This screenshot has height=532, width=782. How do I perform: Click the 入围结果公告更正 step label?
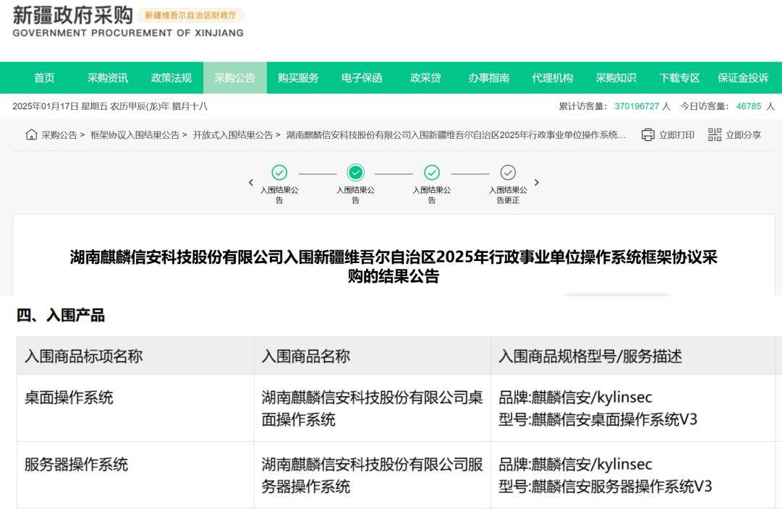click(508, 195)
